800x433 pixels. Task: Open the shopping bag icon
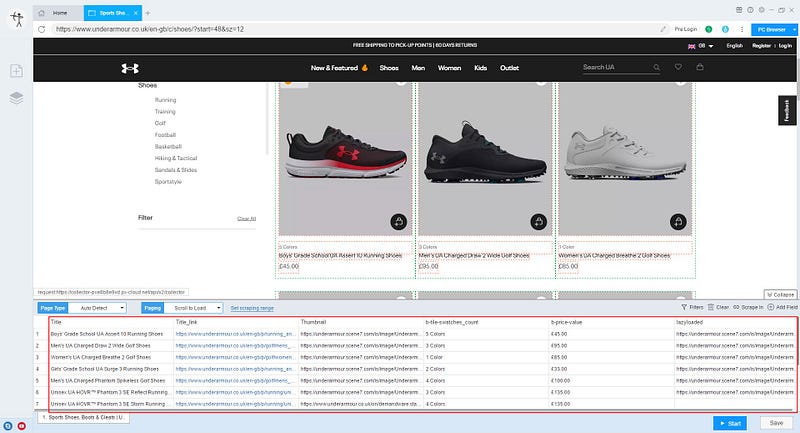(x=699, y=68)
